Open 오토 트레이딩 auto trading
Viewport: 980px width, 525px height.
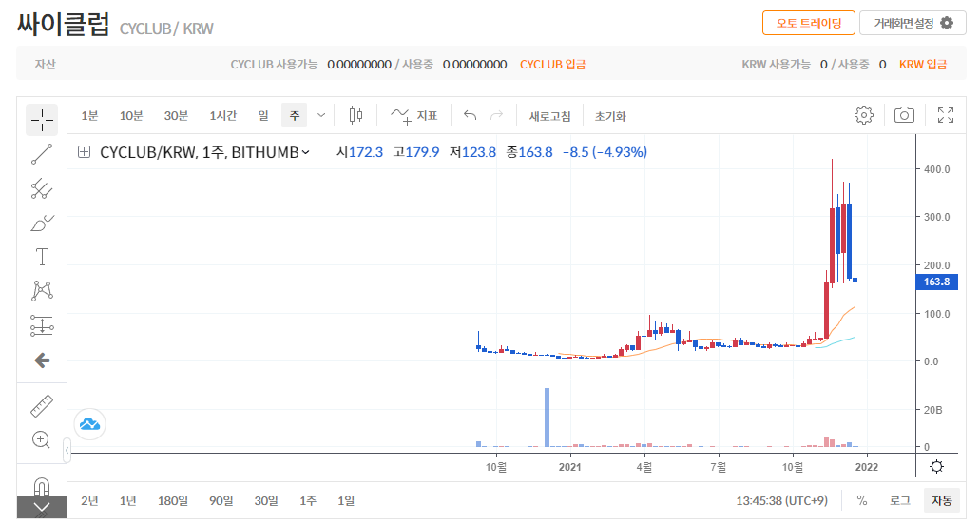[x=809, y=23]
